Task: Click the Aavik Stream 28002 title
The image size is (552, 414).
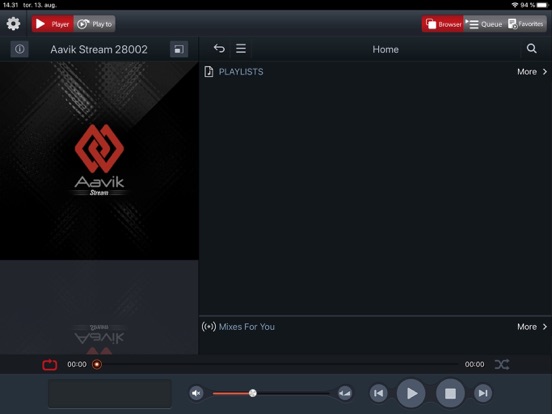Action: 99,49
